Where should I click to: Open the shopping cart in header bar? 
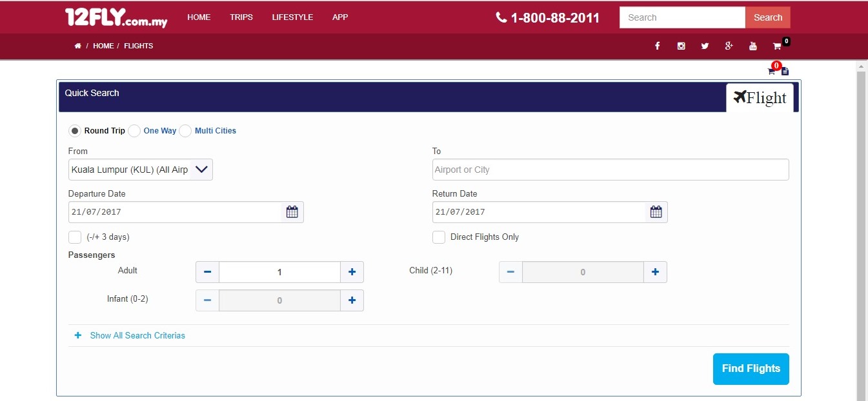pyautogui.click(x=777, y=46)
